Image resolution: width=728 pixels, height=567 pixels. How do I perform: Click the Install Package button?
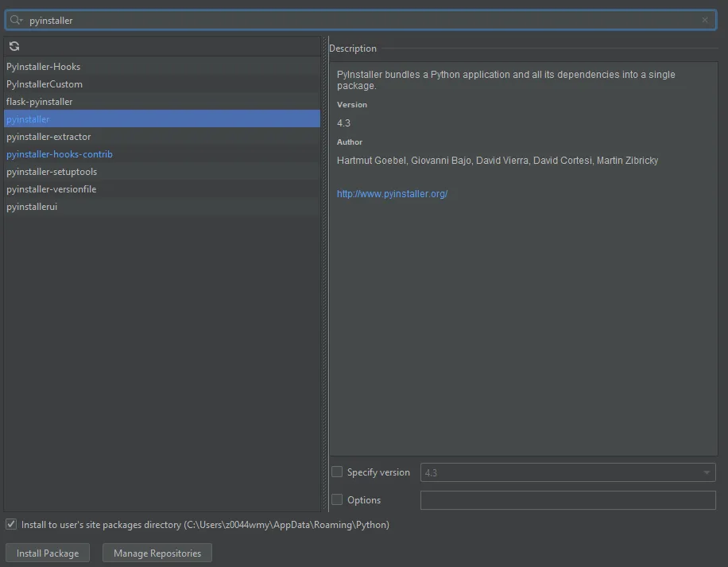point(48,553)
